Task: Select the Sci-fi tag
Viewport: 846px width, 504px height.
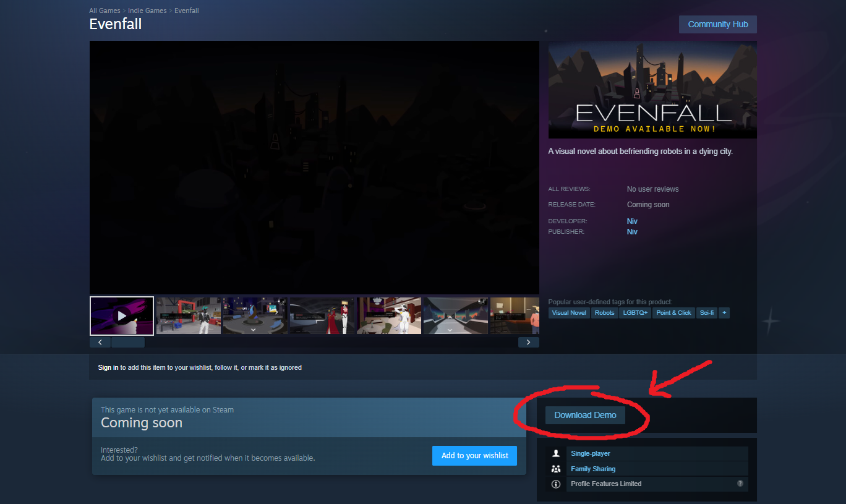Action: [x=706, y=313]
